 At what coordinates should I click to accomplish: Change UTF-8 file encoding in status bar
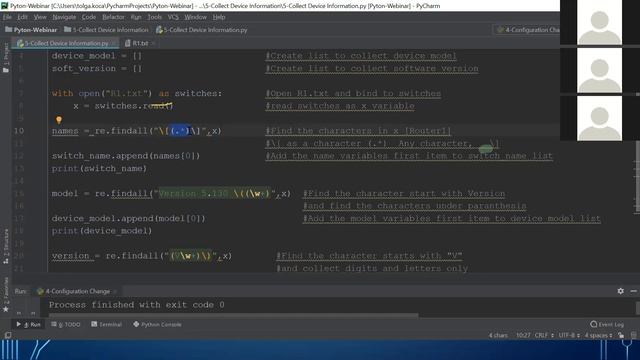coord(569,336)
